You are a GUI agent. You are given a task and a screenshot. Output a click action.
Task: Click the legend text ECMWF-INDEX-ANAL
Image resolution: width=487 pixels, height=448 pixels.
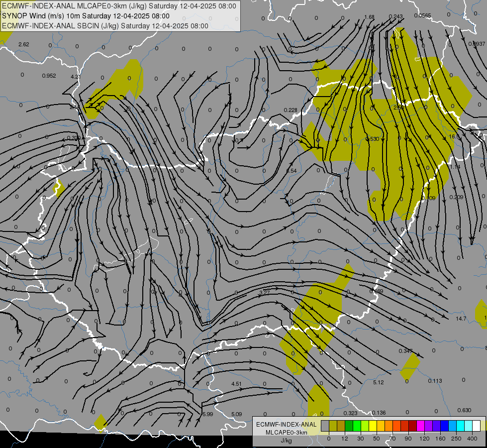(x=287, y=425)
